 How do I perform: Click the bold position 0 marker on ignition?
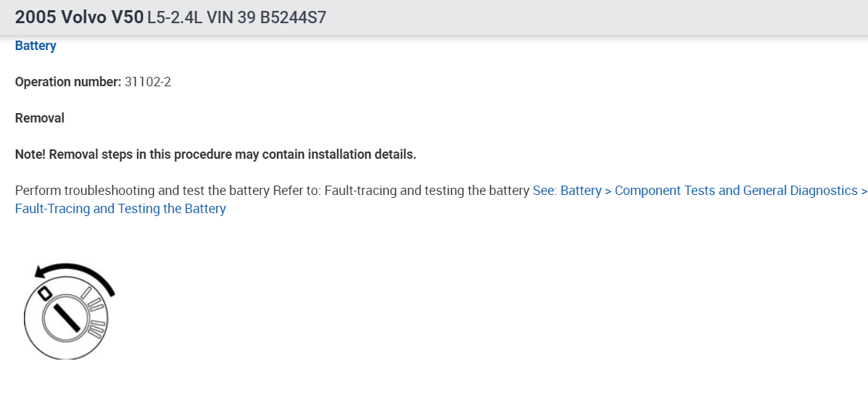point(44,292)
